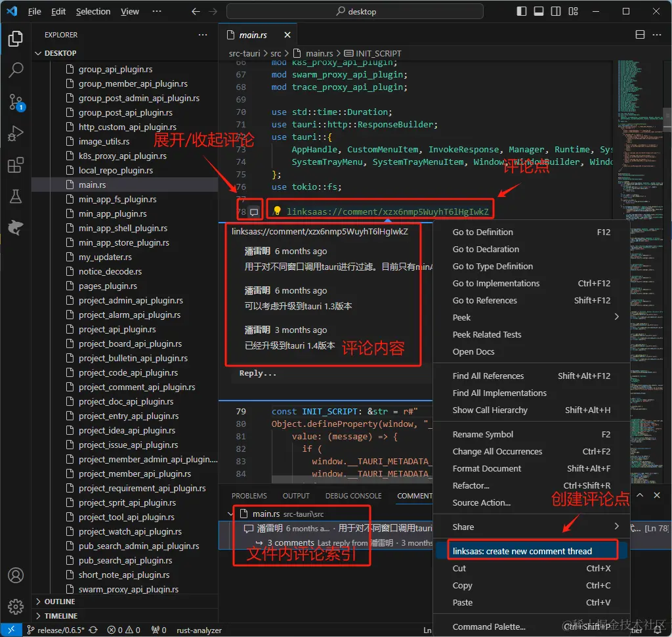Open the File menu
Image resolution: width=672 pixels, height=637 pixels.
click(34, 12)
